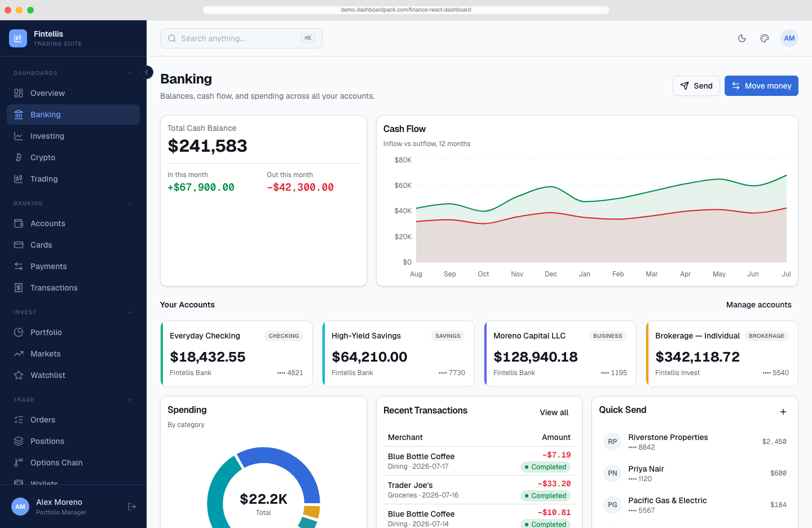Click the RP avatar circle
This screenshot has width=812, height=528.
(x=612, y=442)
